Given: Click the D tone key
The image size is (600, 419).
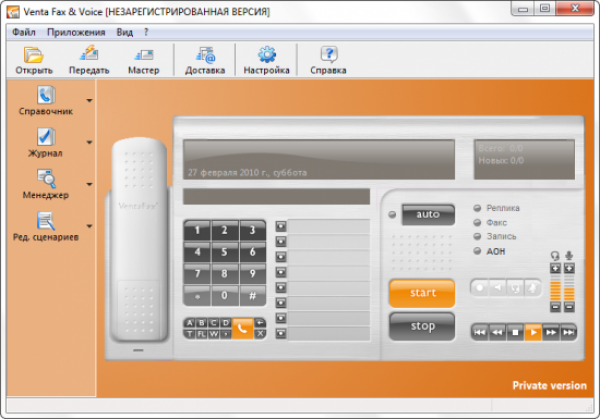Looking at the screenshot, I should [226, 323].
